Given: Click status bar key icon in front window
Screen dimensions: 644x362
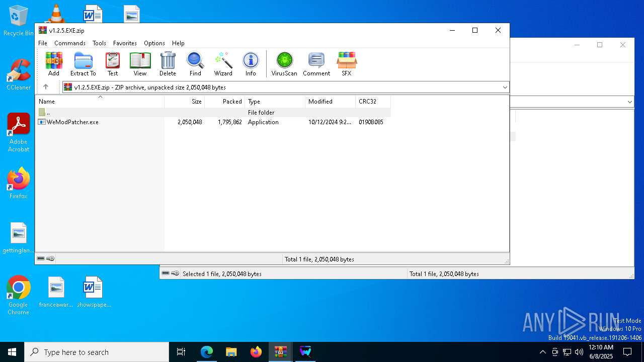Looking at the screenshot, I should 50,259.
